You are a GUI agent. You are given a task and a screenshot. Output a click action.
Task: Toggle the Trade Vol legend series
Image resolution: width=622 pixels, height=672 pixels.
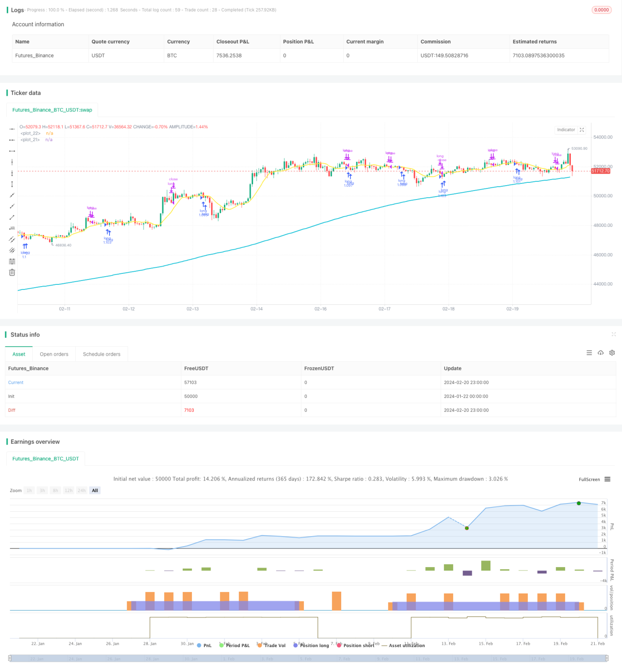coord(271,645)
